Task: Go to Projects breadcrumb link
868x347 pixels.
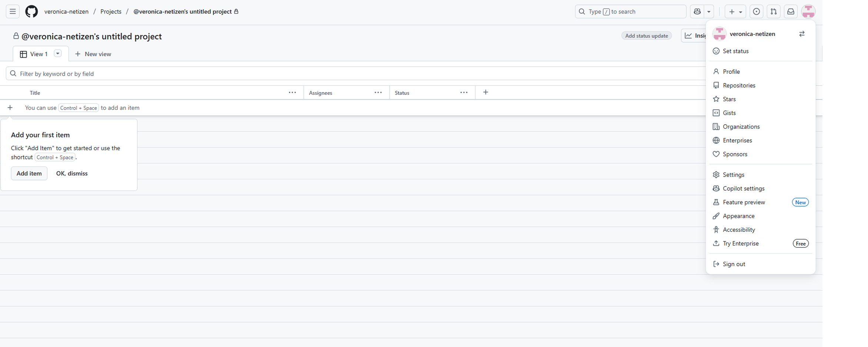Action: pyautogui.click(x=111, y=11)
